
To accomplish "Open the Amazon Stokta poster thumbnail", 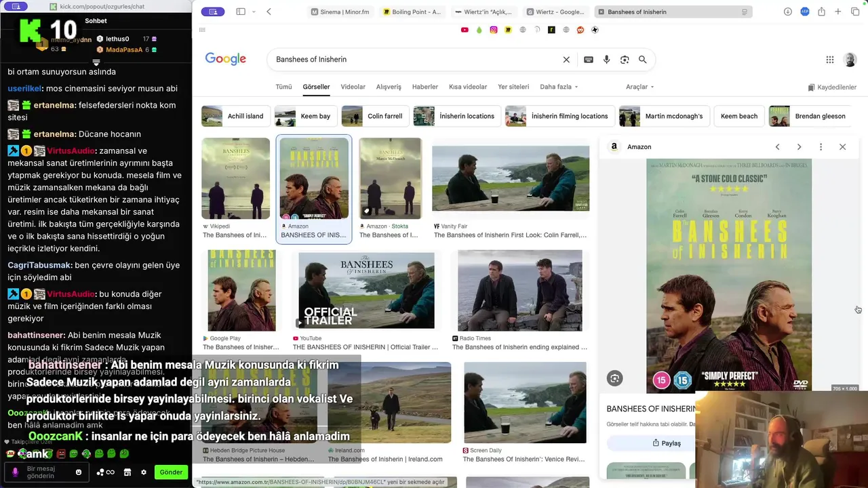I will tap(390, 178).
